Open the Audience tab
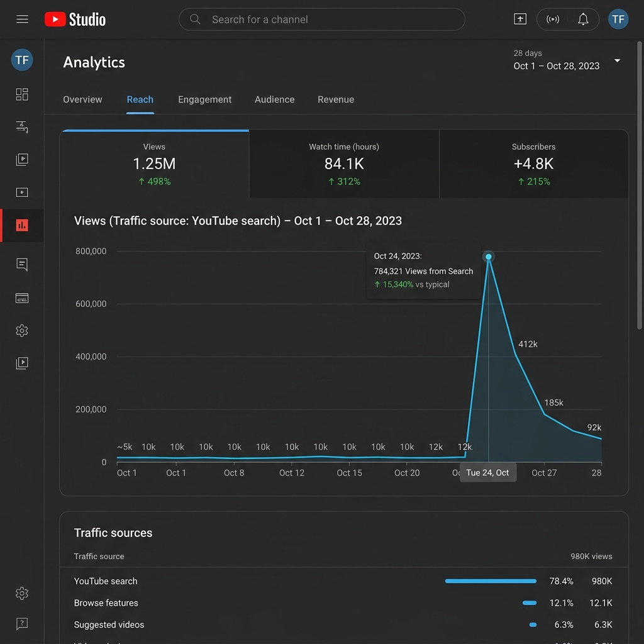The height and width of the screenshot is (644, 644). [274, 99]
